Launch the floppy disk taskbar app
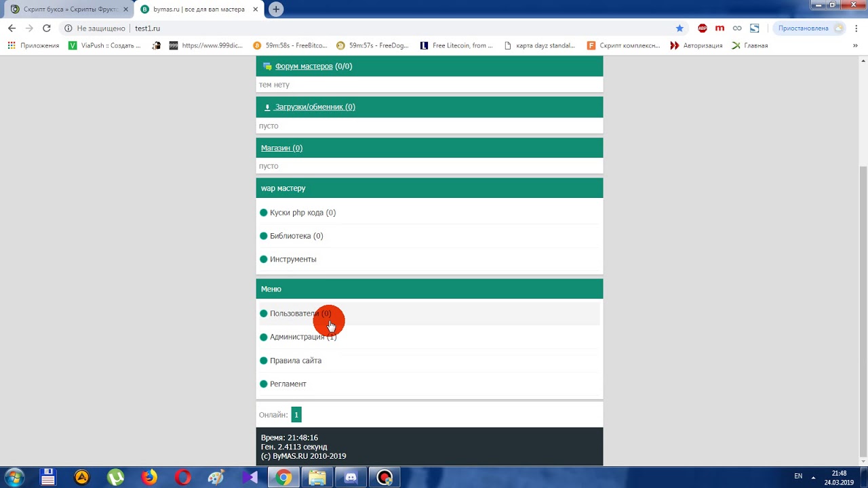868x488 pixels. [47, 477]
